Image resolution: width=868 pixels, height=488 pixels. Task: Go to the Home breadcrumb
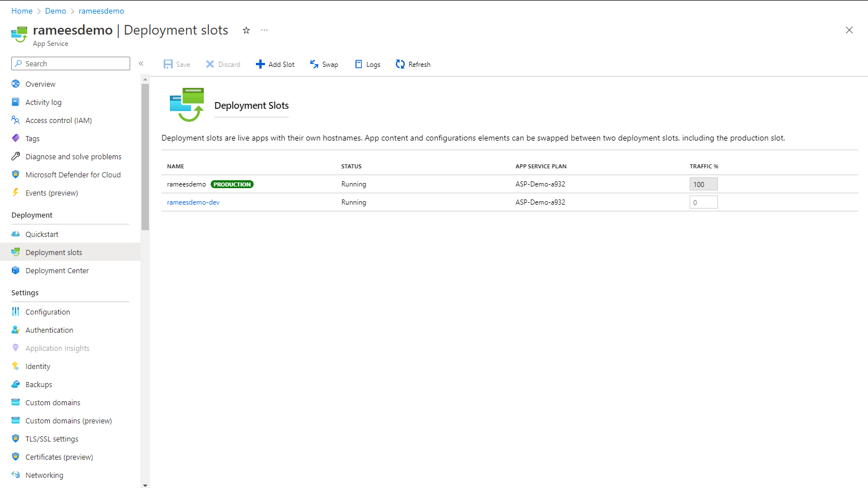(x=22, y=11)
